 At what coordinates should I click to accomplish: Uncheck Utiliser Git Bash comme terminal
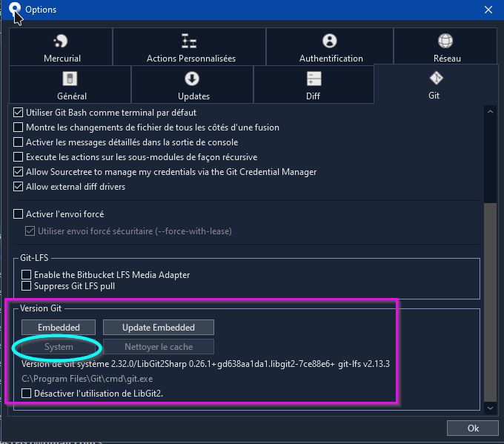click(x=18, y=113)
